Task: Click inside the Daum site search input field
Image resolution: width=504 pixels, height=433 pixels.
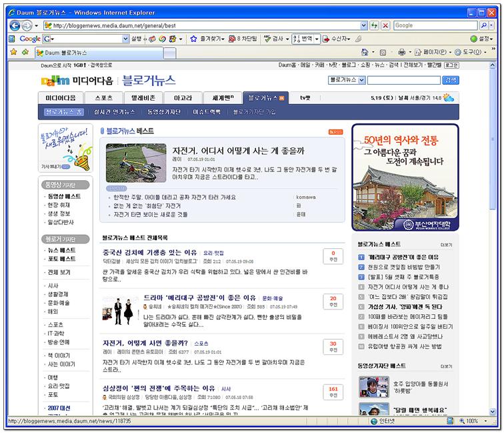Action: pos(404,80)
